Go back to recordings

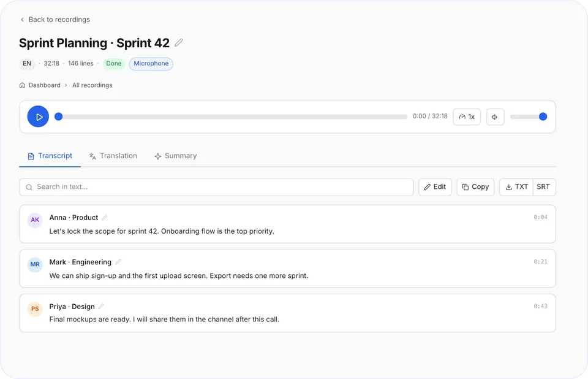pos(55,20)
